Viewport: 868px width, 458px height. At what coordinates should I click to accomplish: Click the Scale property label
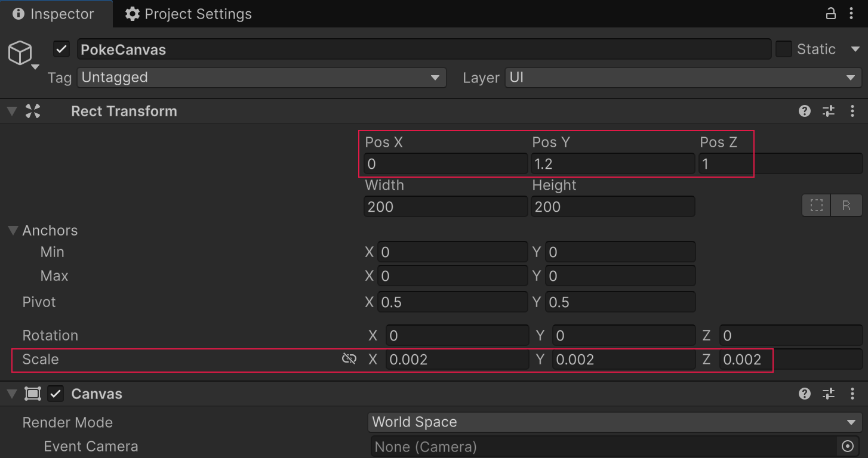point(41,359)
